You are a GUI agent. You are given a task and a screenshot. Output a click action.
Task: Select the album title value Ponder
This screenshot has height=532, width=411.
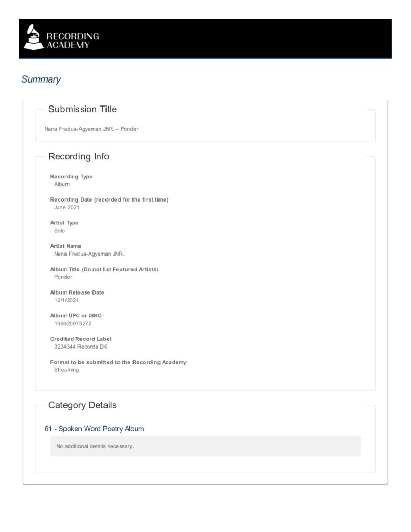63,277
